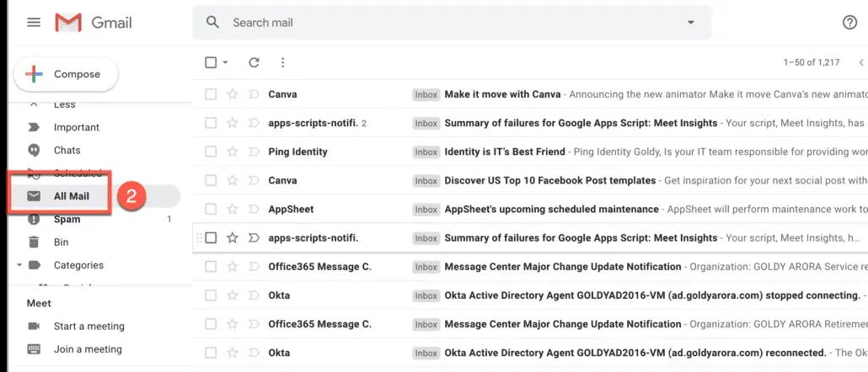Select the Okta stopped connecting checkbox

coord(211,295)
